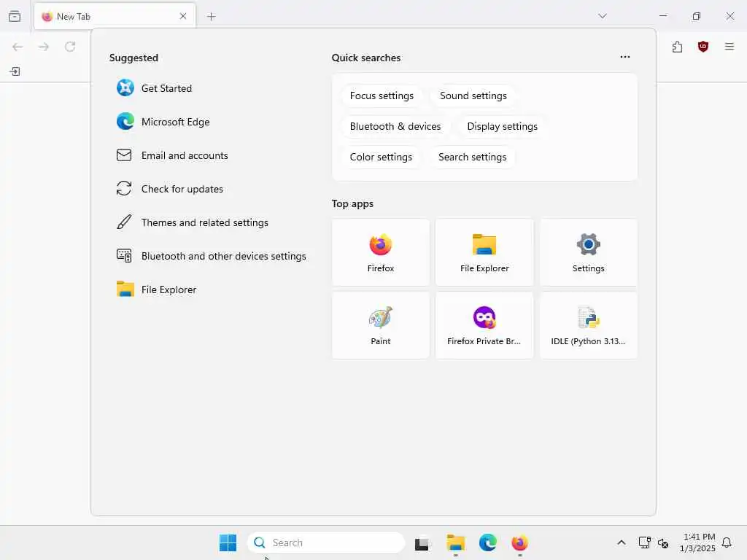Click the uBlock Origin shield icon
The width and height of the screenshot is (747, 560).
703,47
